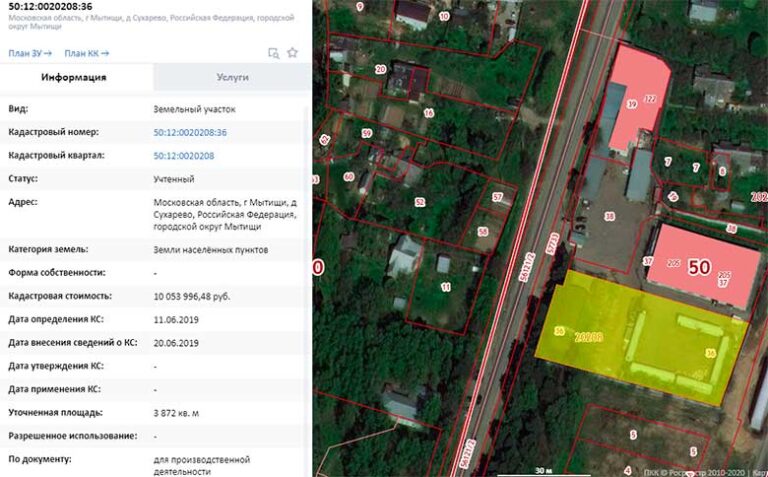Add parcel to favorites with star icon
This screenshot has height=477, width=768.
[292, 53]
